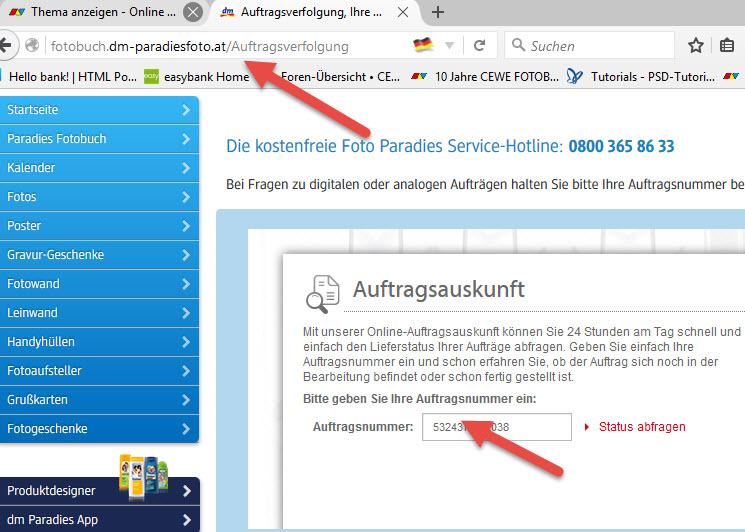Open Startseite from the sidebar menu

pyautogui.click(x=98, y=110)
